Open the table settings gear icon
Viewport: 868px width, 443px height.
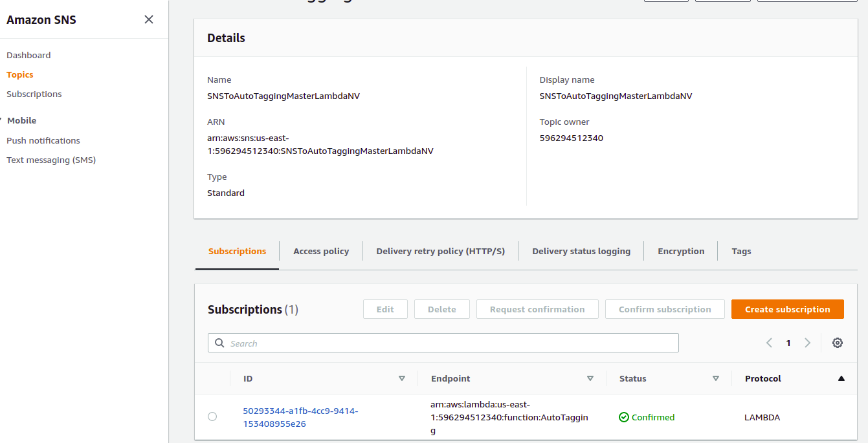pyautogui.click(x=838, y=343)
